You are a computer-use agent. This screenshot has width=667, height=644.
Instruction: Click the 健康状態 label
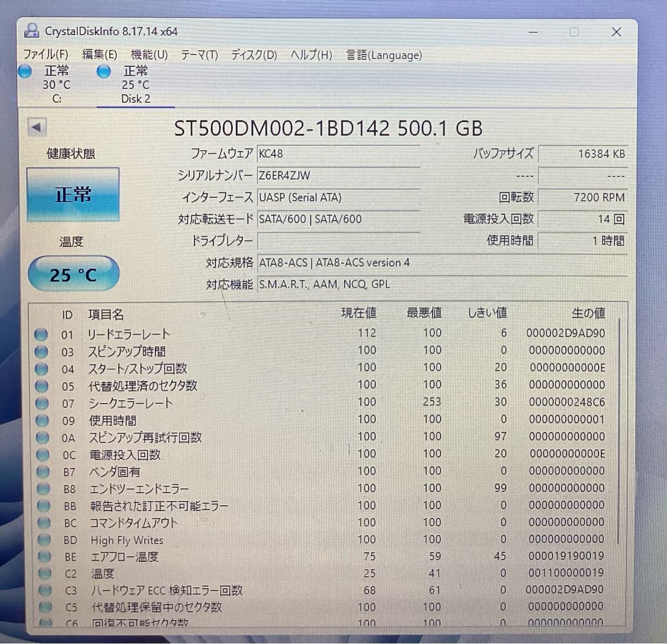point(71,153)
